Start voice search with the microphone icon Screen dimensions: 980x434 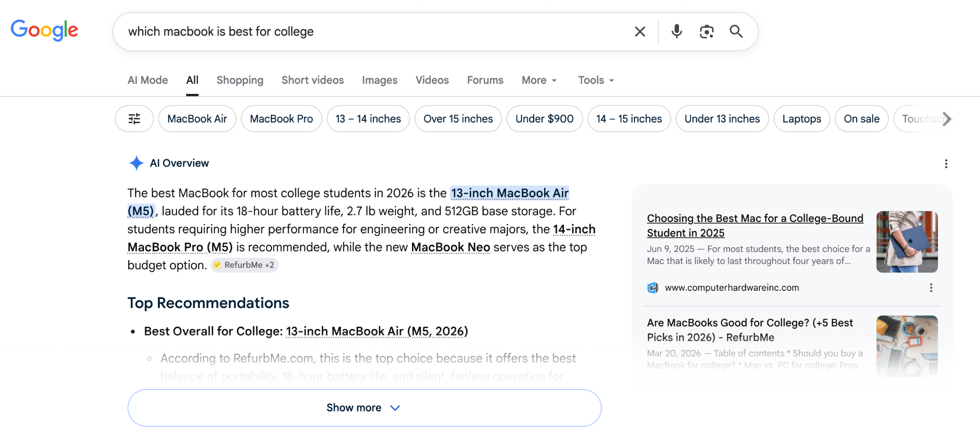[677, 32]
